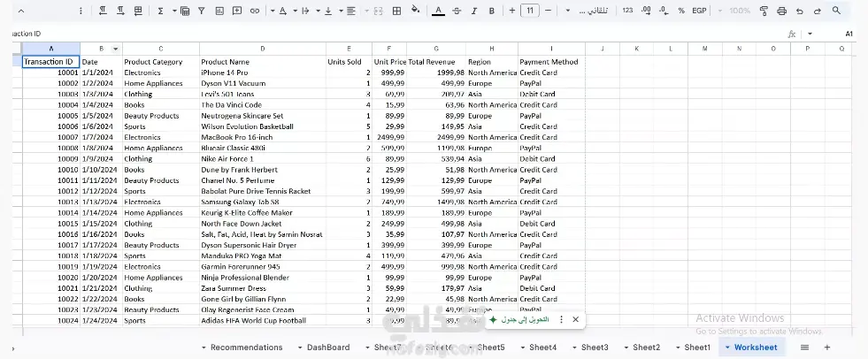Screen dimensions: 868x359
Task: Click the paint format roller icon
Action: (x=764, y=11)
